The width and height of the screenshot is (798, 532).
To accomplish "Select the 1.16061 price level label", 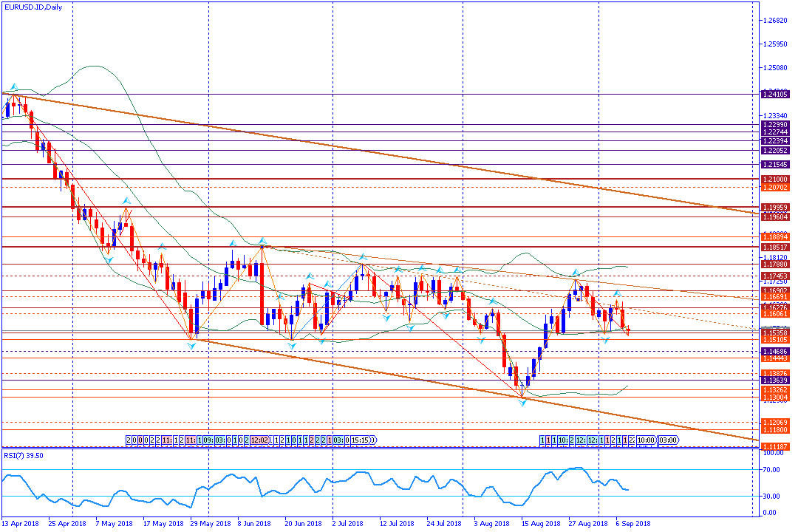I will pyautogui.click(x=775, y=314).
